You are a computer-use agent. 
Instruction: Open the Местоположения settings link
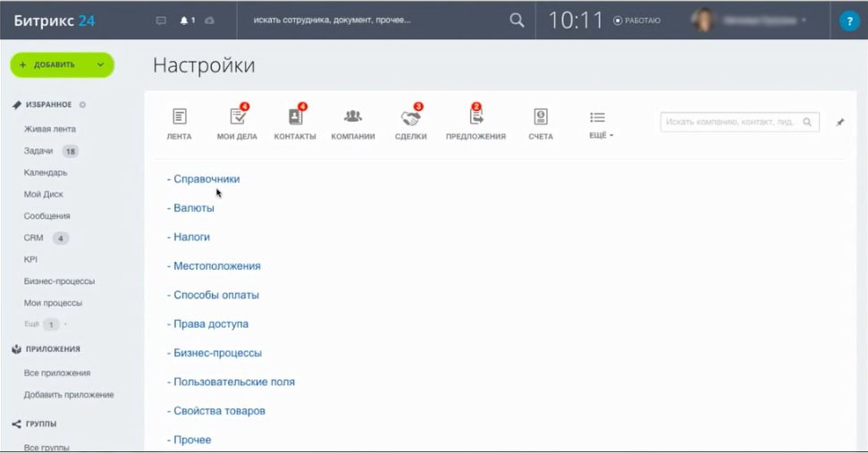[x=217, y=266]
